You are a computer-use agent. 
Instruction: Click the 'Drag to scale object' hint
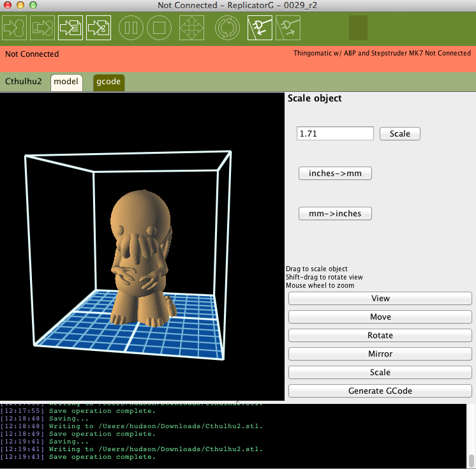tap(316, 269)
